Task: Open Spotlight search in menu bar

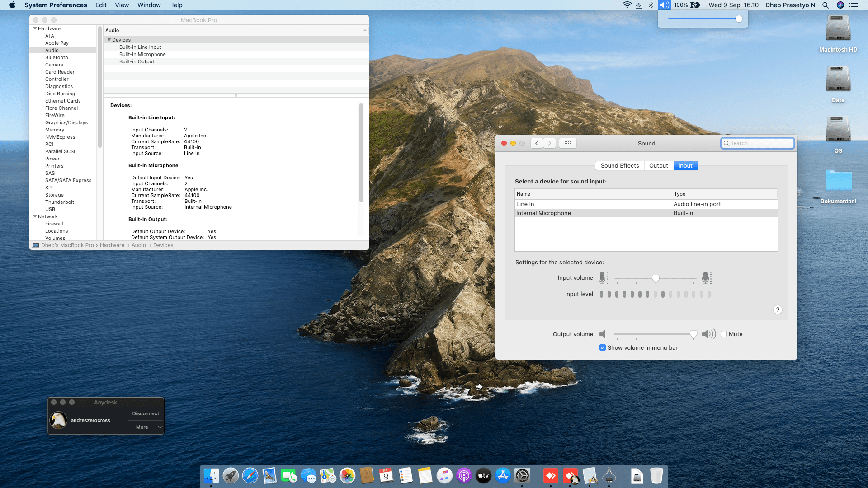Action: coord(826,5)
